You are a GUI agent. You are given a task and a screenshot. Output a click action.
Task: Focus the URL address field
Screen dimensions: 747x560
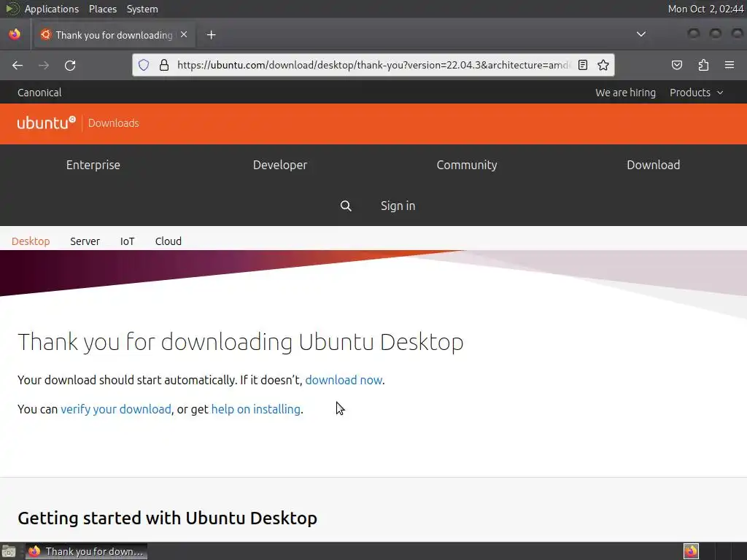click(373, 65)
